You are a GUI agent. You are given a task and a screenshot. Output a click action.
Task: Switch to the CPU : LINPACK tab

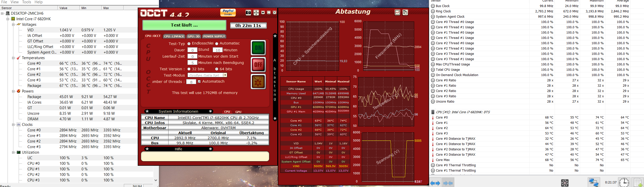click(x=174, y=36)
